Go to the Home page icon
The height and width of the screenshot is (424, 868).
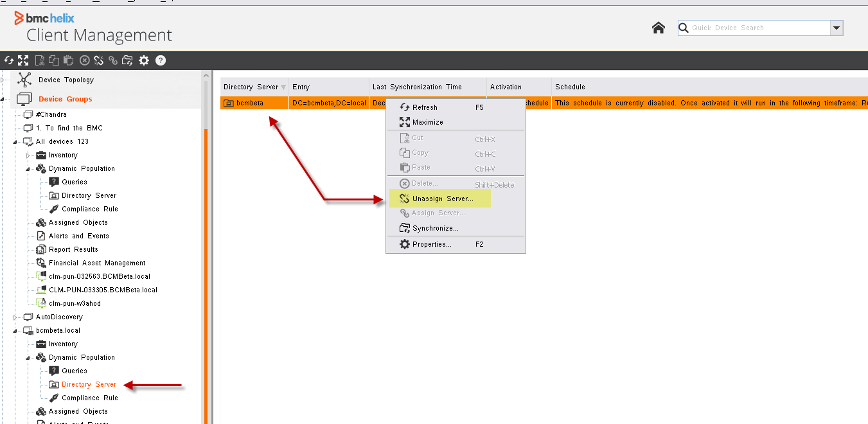point(659,28)
